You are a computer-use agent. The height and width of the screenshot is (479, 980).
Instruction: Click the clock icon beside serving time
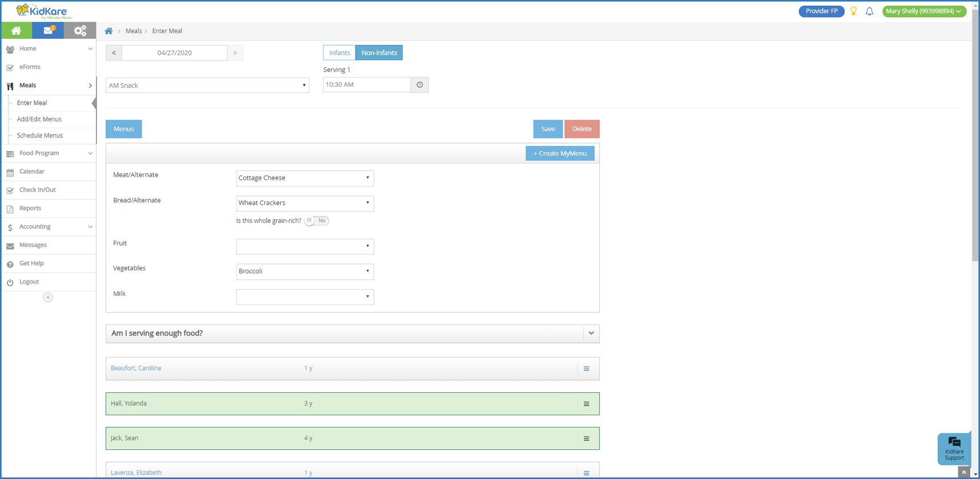coord(420,85)
